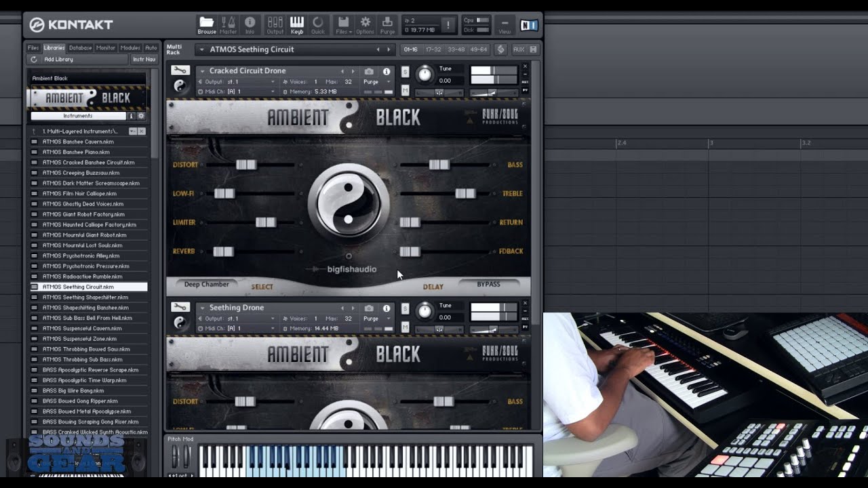Viewport: 868px width, 488px height.
Task: Adjust the REVERB slider
Action: [x=223, y=251]
